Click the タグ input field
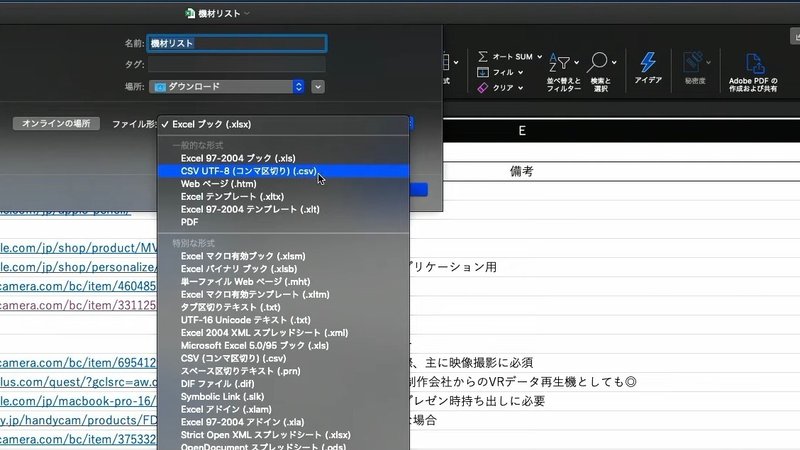Viewport: 800px width, 450px height. click(237, 64)
